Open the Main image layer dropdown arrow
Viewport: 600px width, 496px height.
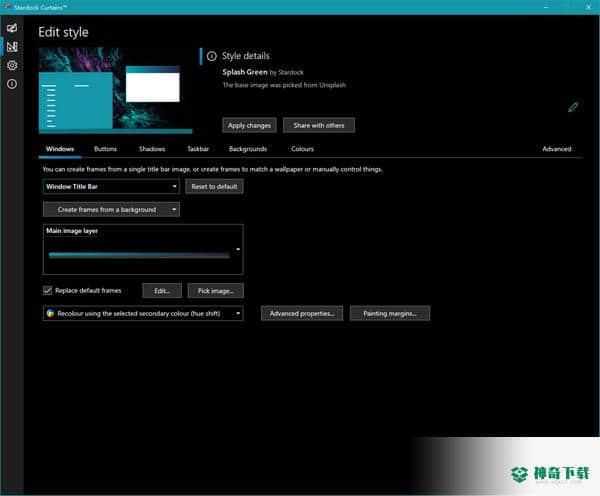[x=238, y=250]
